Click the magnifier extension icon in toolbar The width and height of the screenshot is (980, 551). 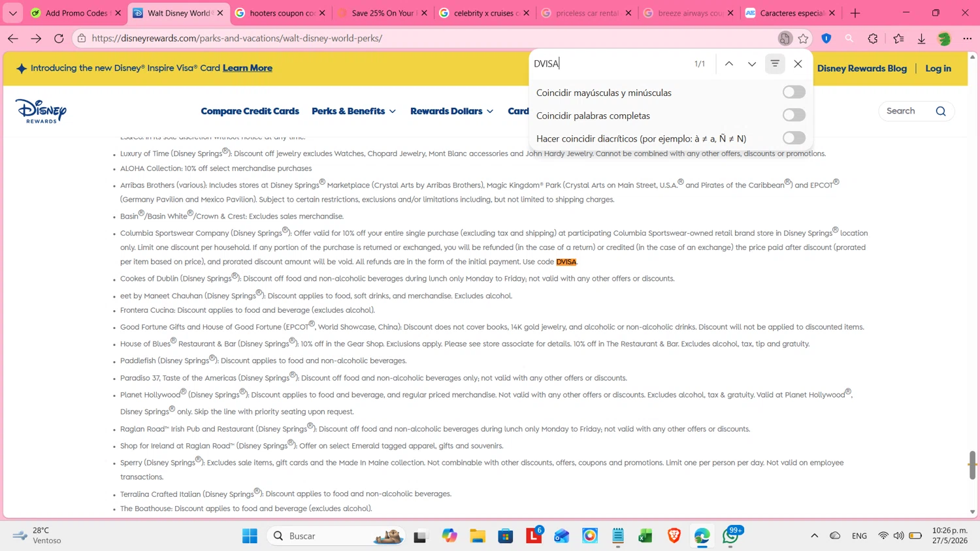pyautogui.click(x=849, y=39)
